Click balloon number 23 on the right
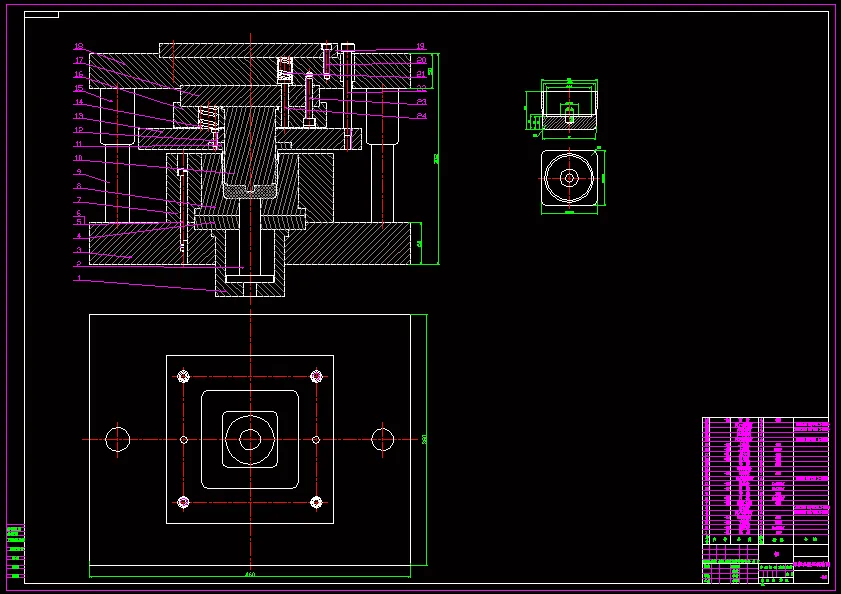 pyautogui.click(x=421, y=101)
